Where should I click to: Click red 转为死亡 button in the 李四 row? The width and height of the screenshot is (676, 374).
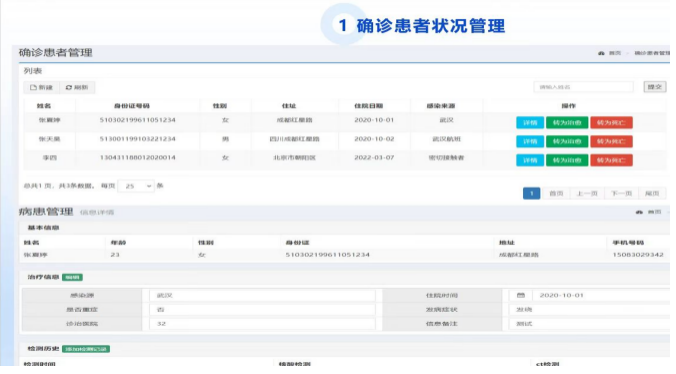click(611, 160)
